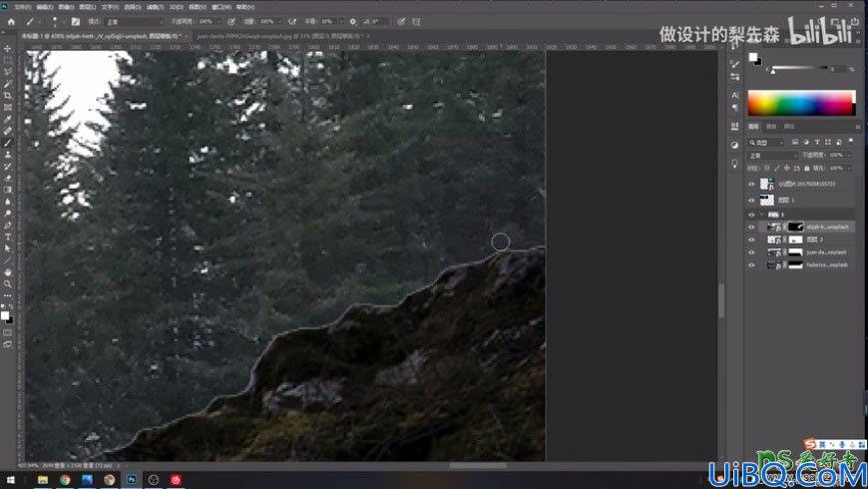The height and width of the screenshot is (489, 868).
Task: Toggle airbrush build-up icon
Action: pyautogui.click(x=292, y=22)
